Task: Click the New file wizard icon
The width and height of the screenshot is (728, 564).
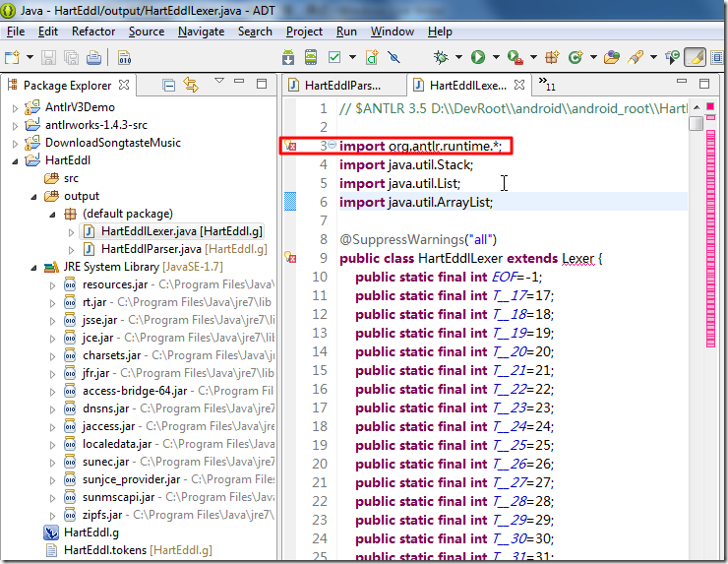Action: coord(12,58)
